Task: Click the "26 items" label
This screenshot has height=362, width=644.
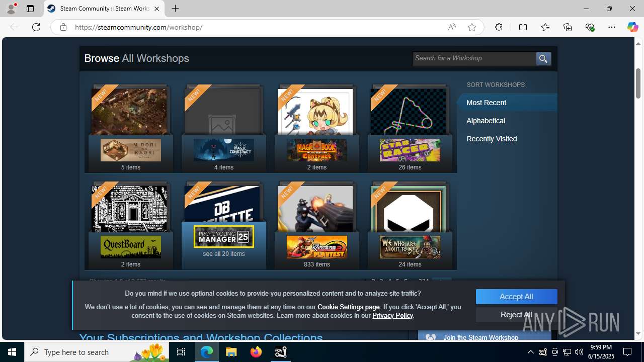Action: coord(410,167)
